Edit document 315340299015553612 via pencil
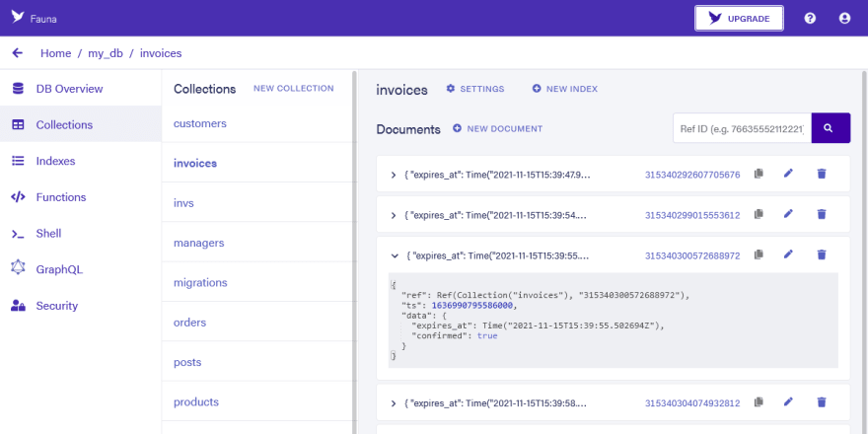The width and height of the screenshot is (868, 434). click(788, 214)
